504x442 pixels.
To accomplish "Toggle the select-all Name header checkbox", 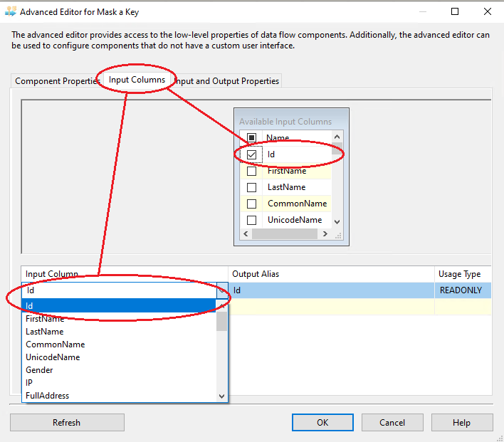I will (251, 138).
